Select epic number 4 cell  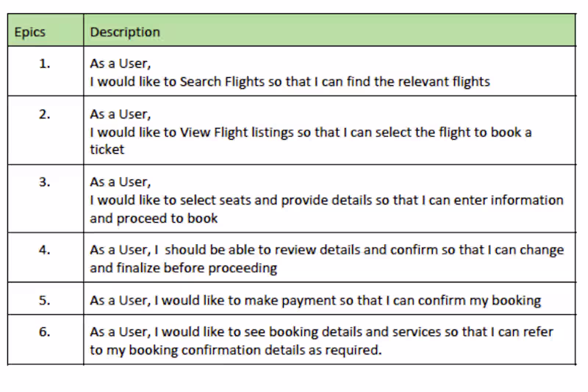[45, 250]
